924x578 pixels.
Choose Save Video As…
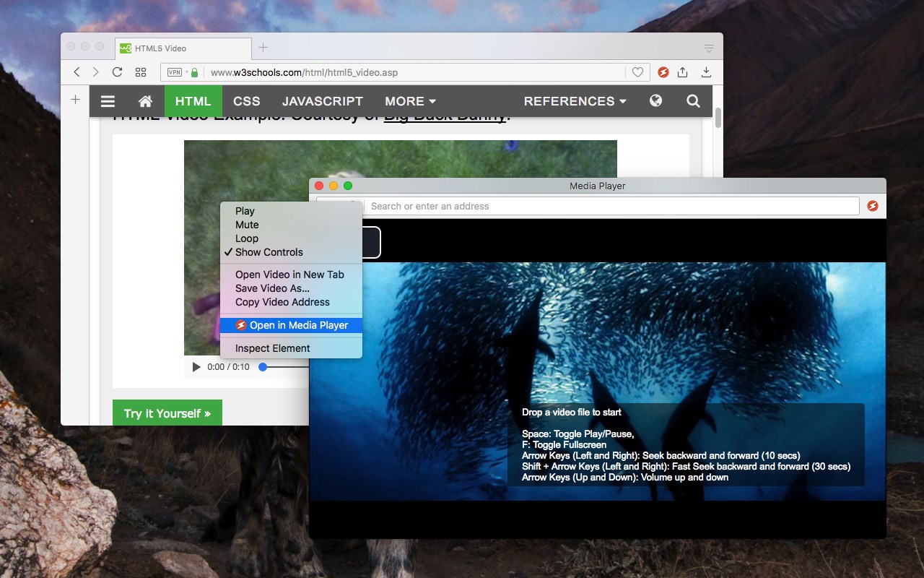click(x=290, y=288)
